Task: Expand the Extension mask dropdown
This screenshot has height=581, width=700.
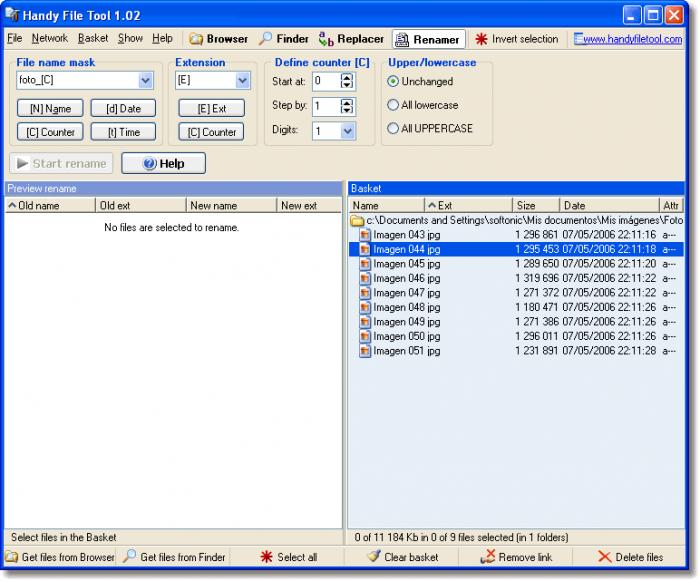Action: pos(242,81)
